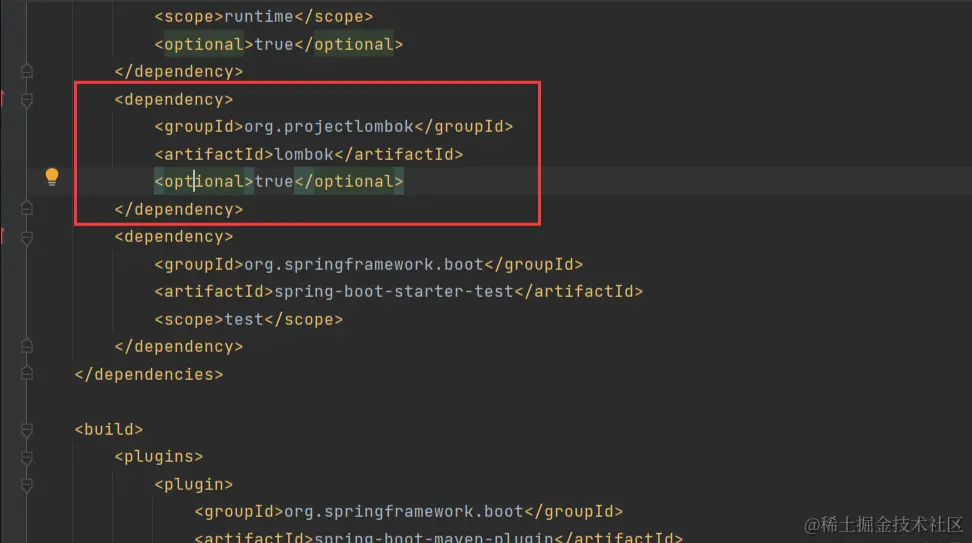Image resolution: width=972 pixels, height=543 pixels.
Task: Collapse fold marker beside <dependency> above org.projectlombok
Action: click(x=27, y=100)
